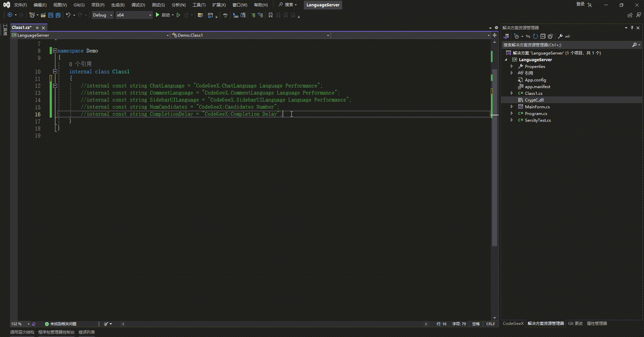Click the new project icon in toolbar
The width and height of the screenshot is (644, 337).
32,15
